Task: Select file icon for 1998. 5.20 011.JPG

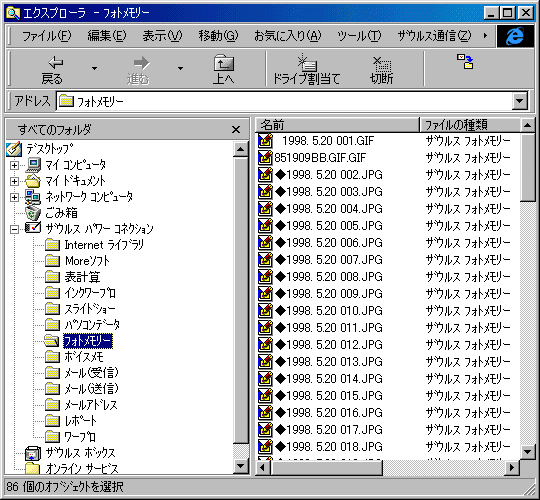Action: pos(265,327)
